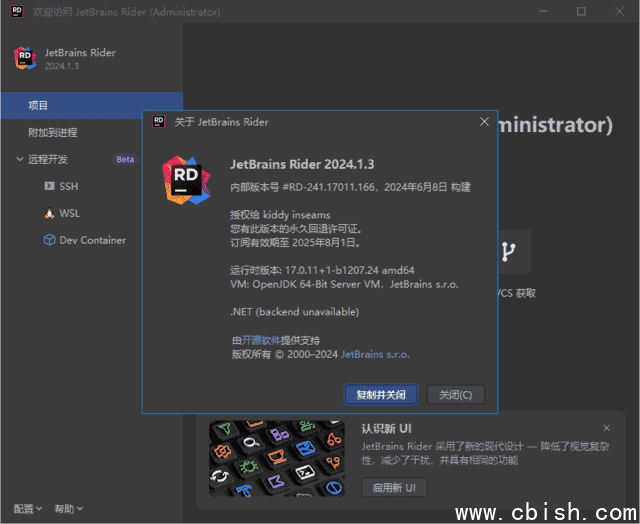Open the 配置 dropdown at bottom left
The width and height of the screenshot is (640, 524).
tap(28, 508)
